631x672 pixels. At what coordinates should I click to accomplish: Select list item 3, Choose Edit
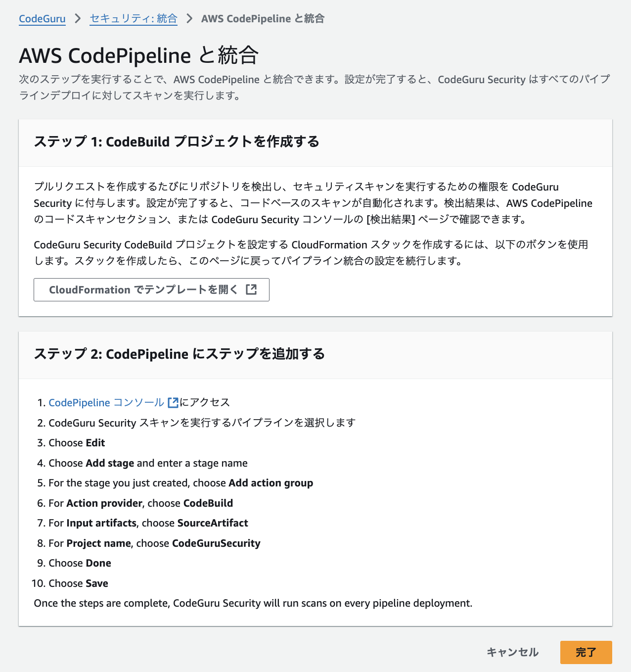coord(76,443)
